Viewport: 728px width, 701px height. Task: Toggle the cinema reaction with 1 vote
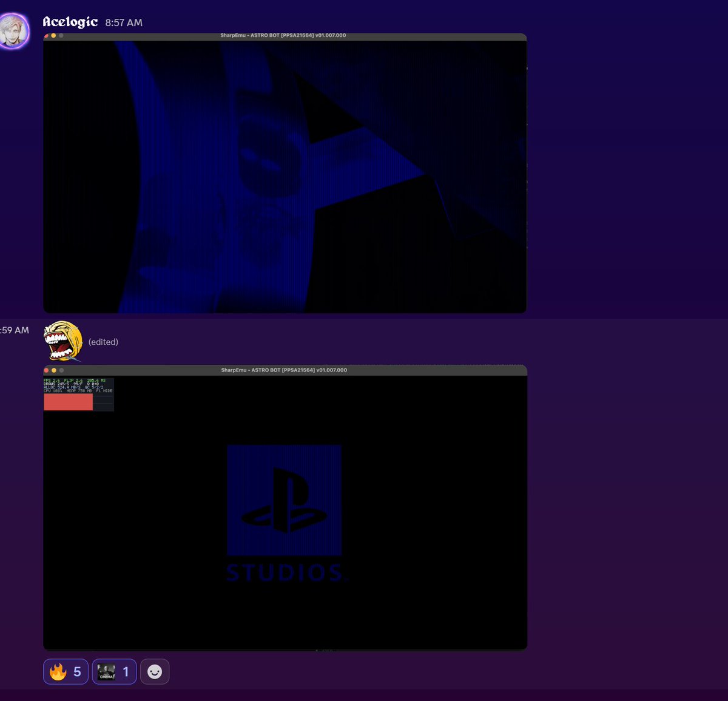[x=114, y=671]
